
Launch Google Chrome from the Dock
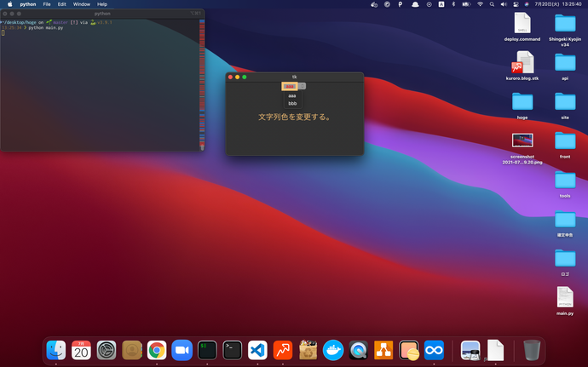(x=157, y=350)
